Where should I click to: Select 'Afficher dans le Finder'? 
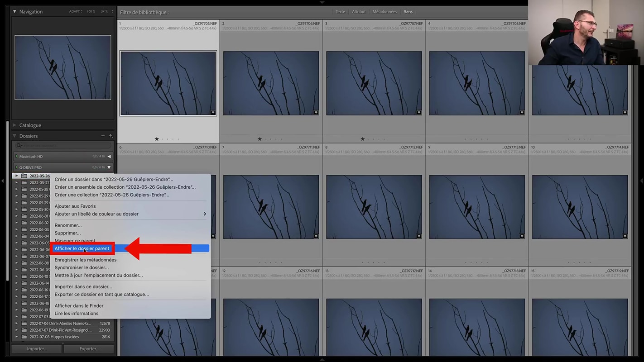(x=79, y=306)
